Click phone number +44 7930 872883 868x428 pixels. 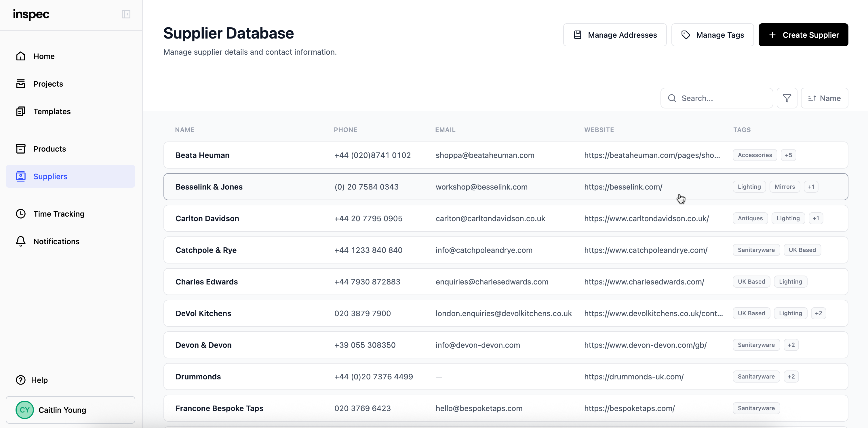pos(367,282)
